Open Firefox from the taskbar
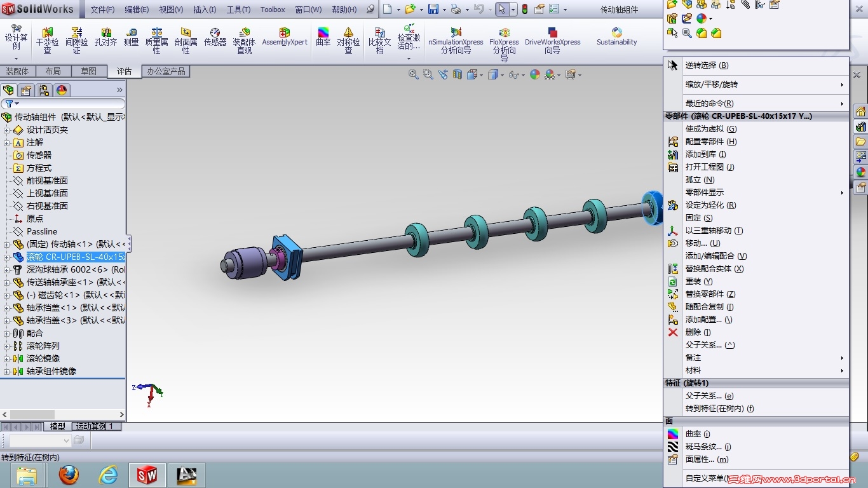Viewport: 868px width, 488px height. [x=69, y=475]
